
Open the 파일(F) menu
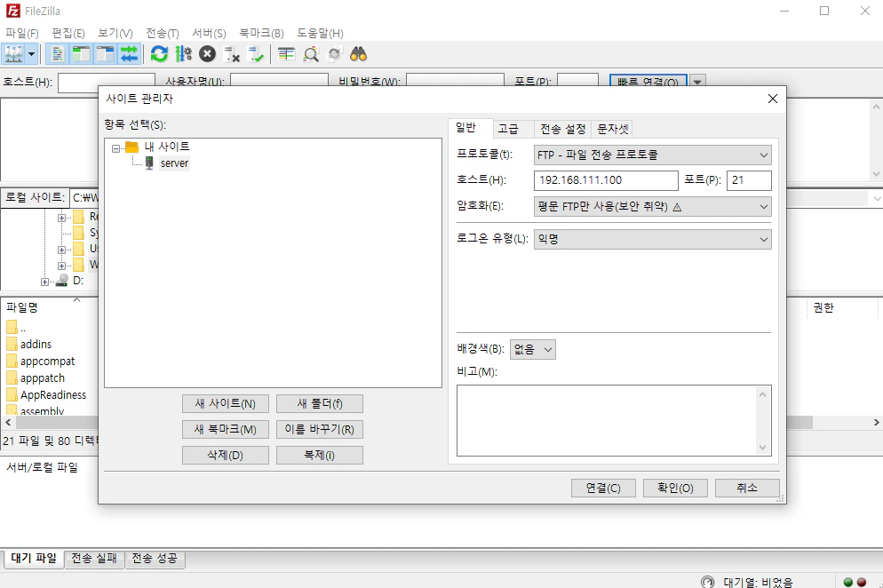pyautogui.click(x=22, y=33)
